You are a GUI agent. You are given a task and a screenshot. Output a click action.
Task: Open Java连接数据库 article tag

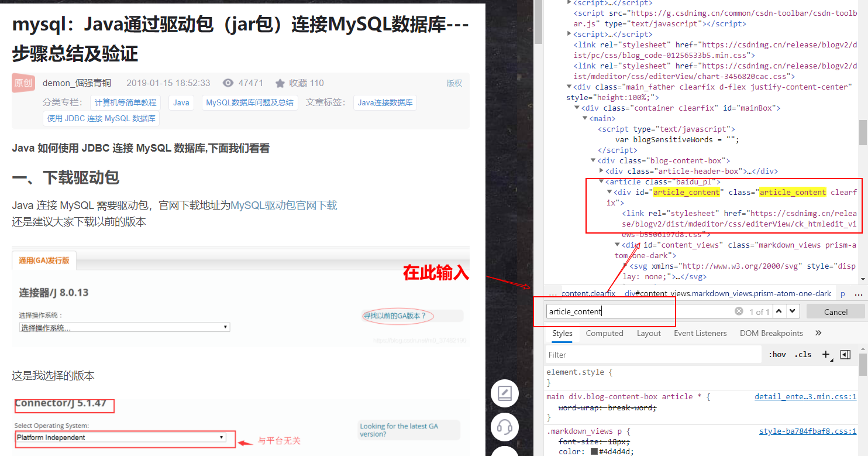(x=385, y=102)
